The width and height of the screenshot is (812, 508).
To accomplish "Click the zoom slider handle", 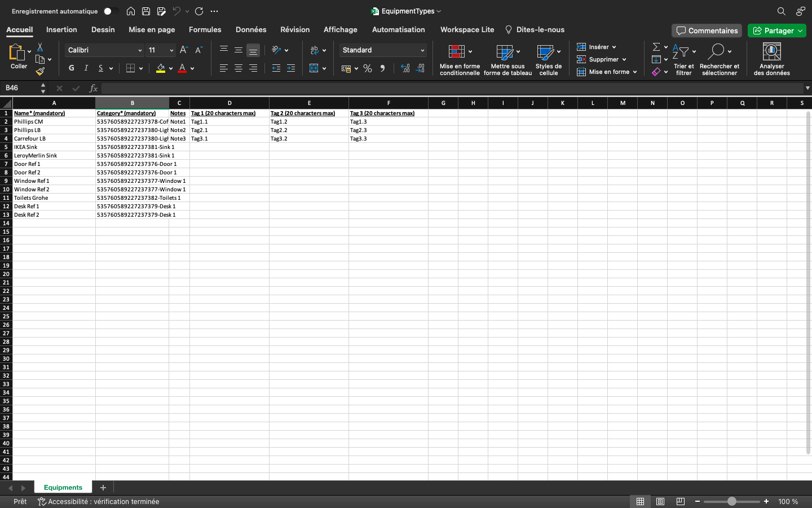I will 731,501.
